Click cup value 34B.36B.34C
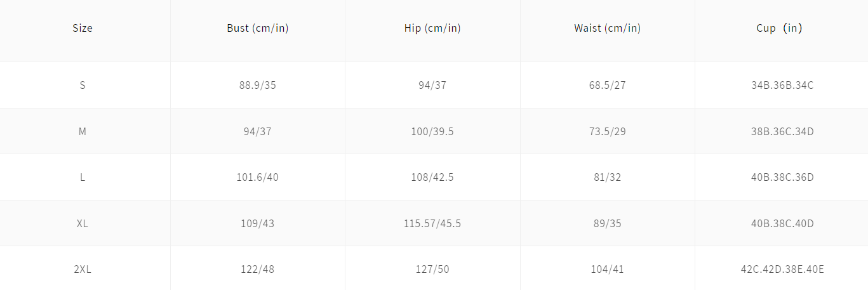868x290 pixels. [782, 85]
